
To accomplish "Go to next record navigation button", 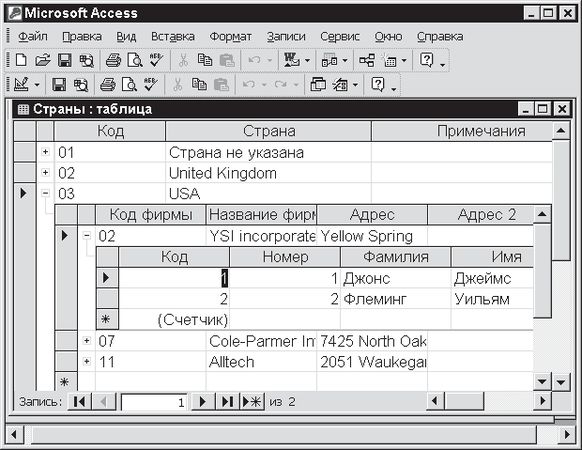I will pos(202,401).
